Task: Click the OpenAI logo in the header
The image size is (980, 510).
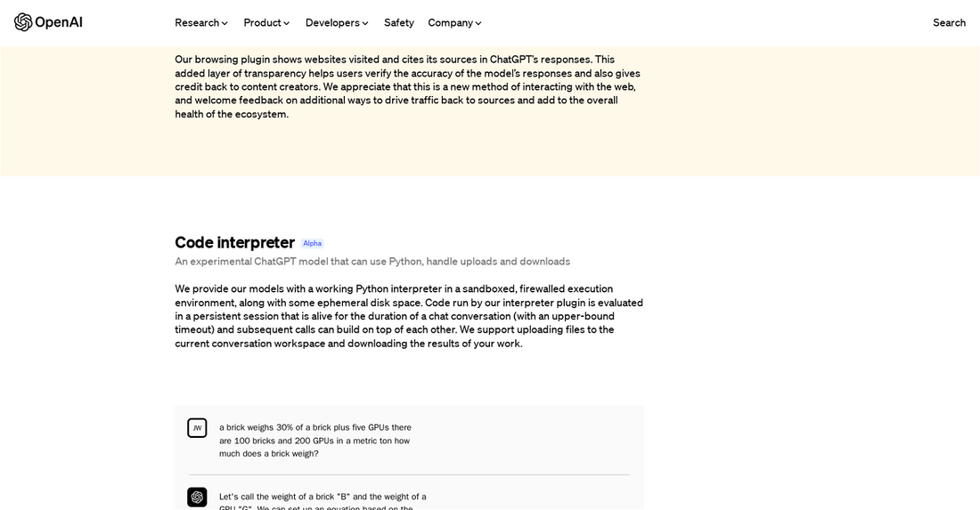Action: click(x=48, y=22)
